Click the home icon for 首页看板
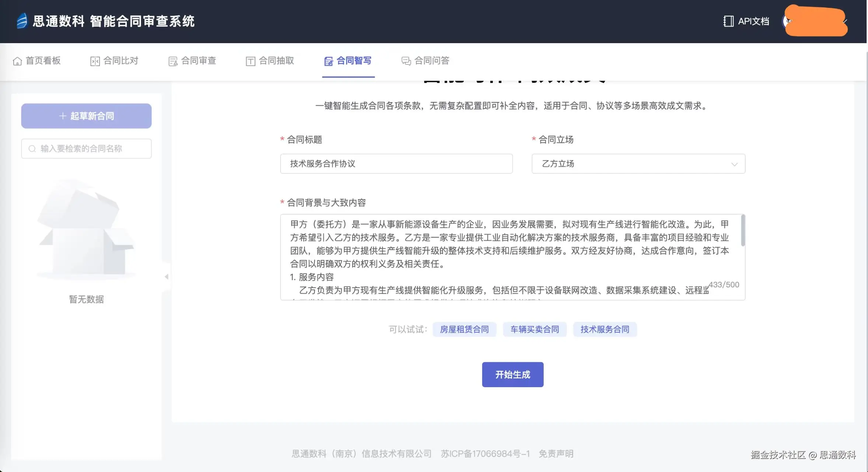The height and width of the screenshot is (472, 868). tap(17, 61)
